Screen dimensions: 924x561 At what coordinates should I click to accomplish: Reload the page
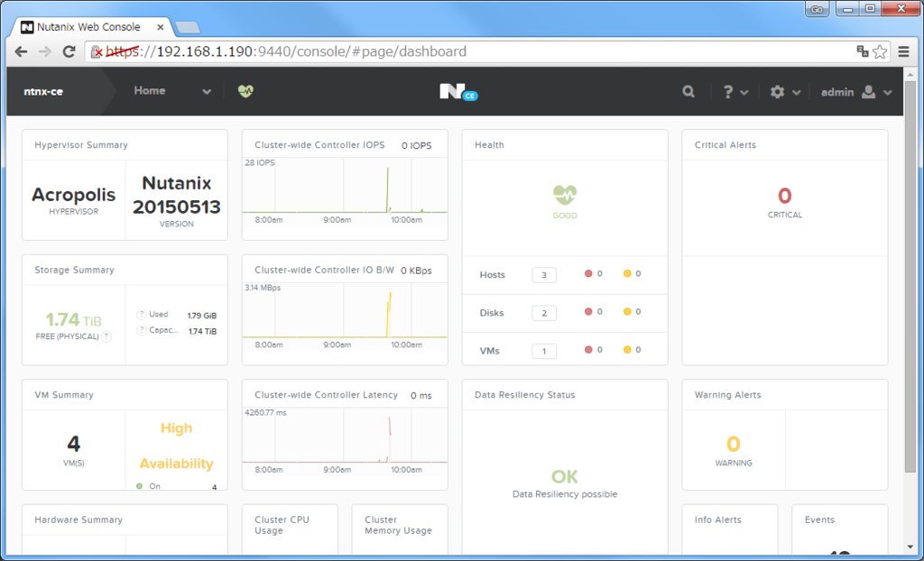[x=69, y=51]
